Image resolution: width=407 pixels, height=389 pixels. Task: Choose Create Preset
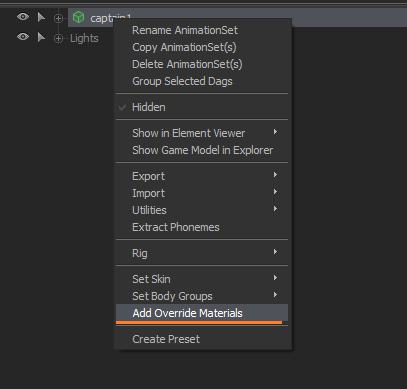pyautogui.click(x=202, y=339)
